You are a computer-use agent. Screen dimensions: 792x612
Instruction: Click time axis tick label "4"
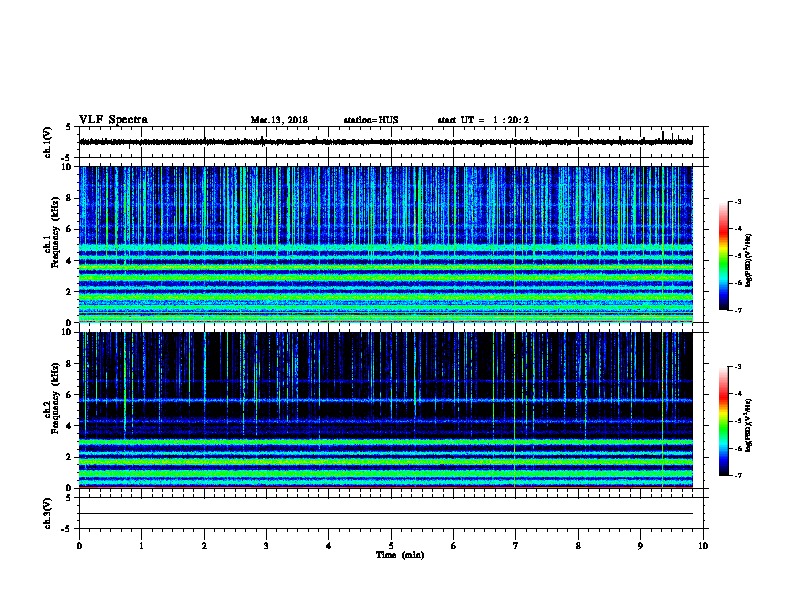(x=329, y=546)
